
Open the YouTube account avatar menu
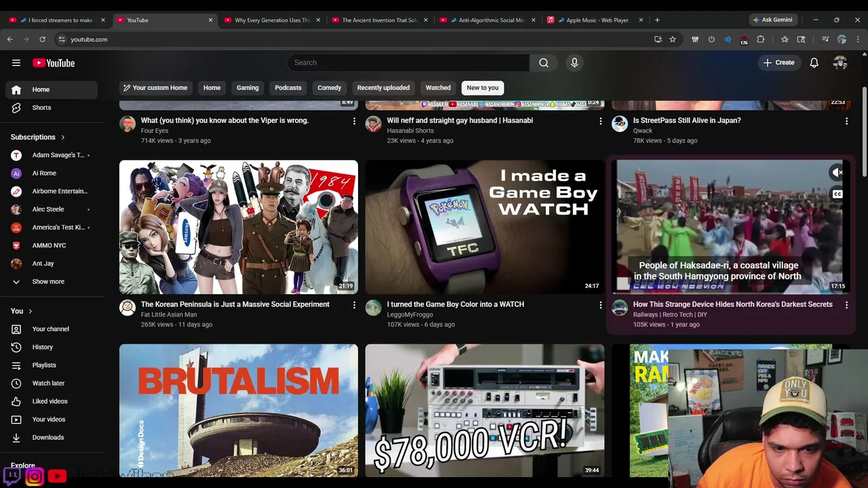[840, 62]
